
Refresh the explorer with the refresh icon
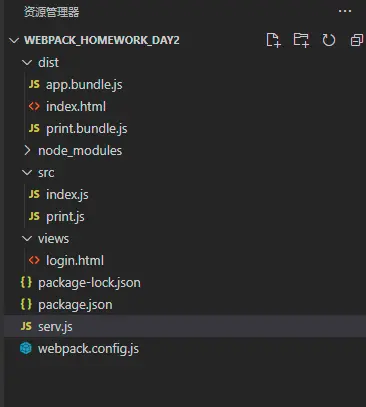(329, 40)
